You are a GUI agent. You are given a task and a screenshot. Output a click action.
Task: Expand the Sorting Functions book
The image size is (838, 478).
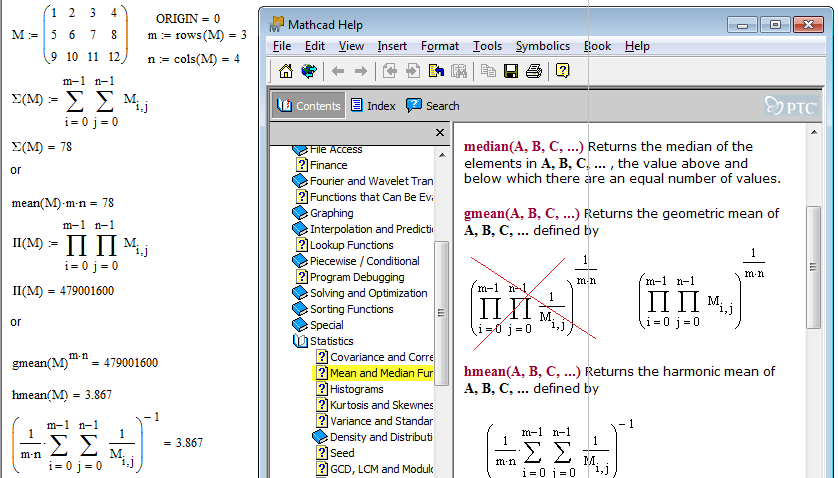point(343,310)
